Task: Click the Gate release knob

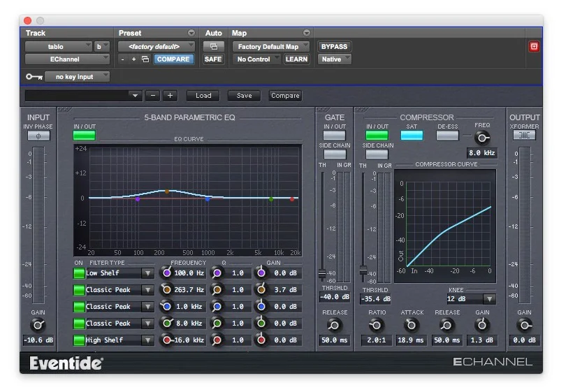Action: (334, 325)
